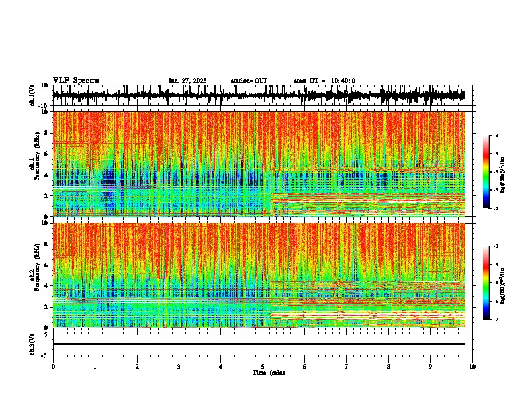Viewport: 532px width, 411px height.
Task: Select the date text "Jan. 27, 2025"
Action: pyautogui.click(x=187, y=81)
